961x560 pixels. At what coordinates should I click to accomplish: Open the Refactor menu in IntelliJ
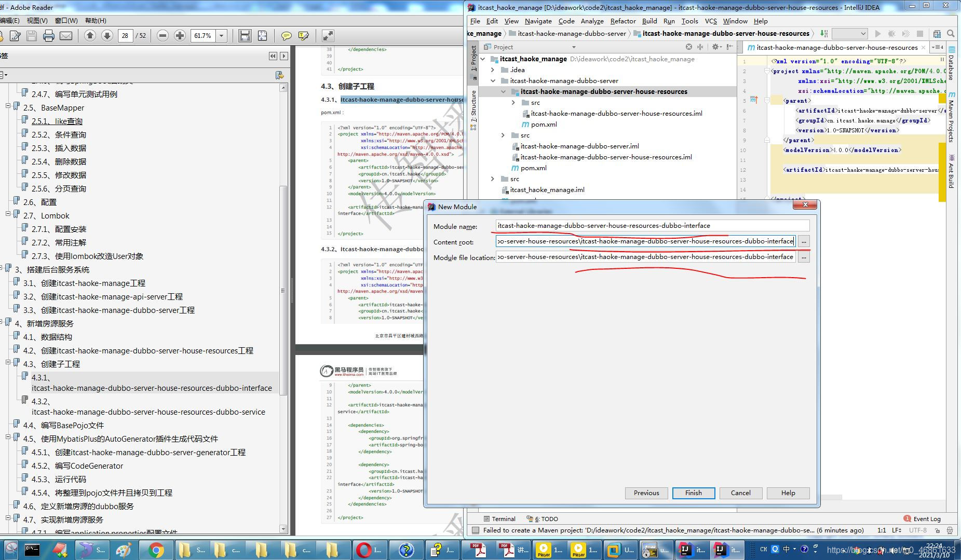622,21
